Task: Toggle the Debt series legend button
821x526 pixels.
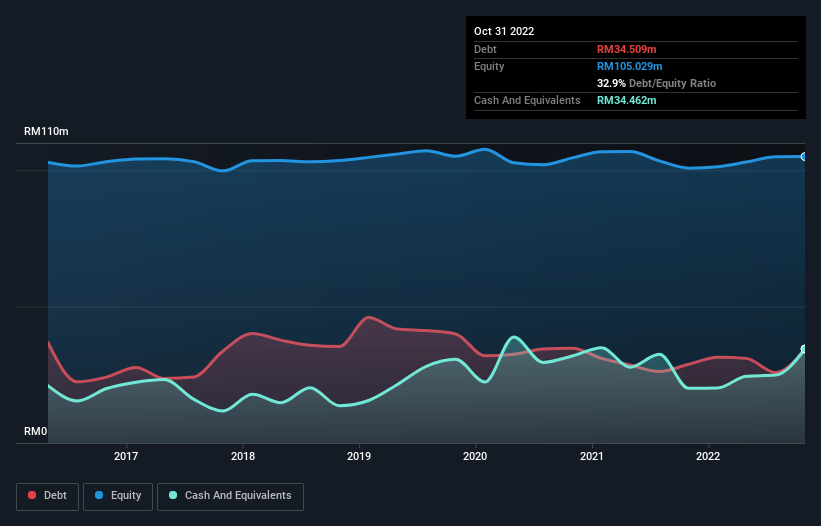Action: [48, 496]
